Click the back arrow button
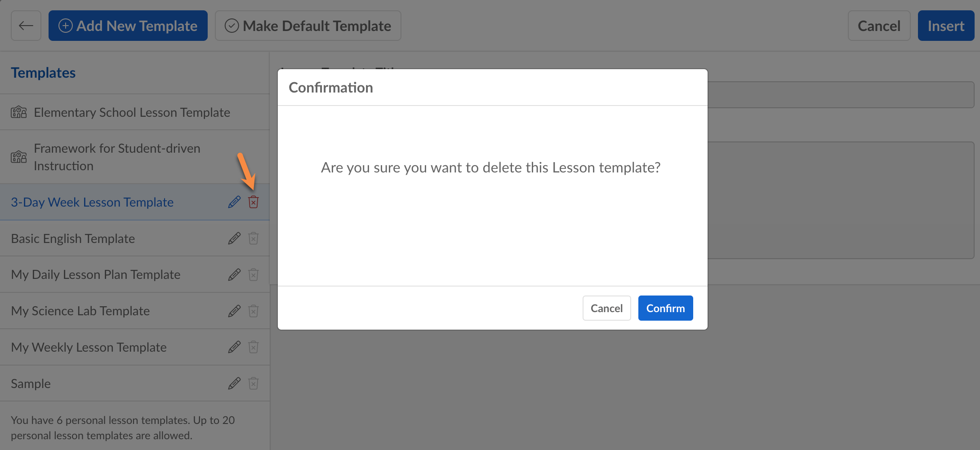Viewport: 980px width, 450px height. coord(26,26)
